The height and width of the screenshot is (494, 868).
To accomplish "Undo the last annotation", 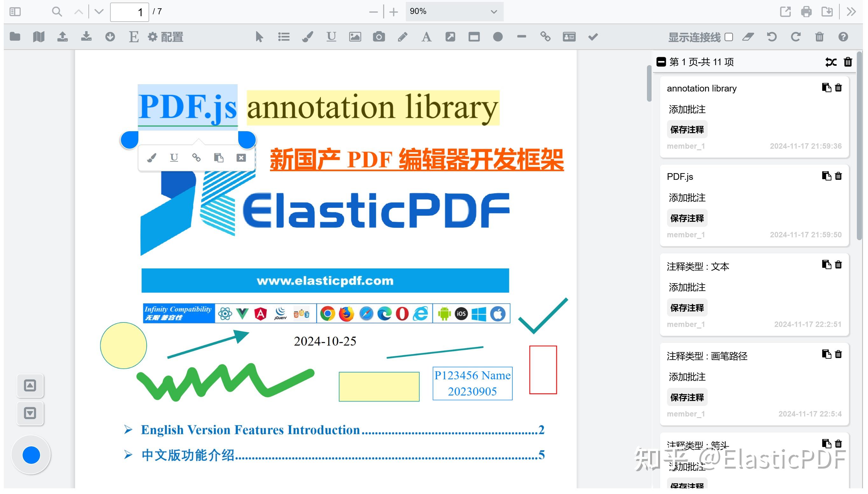I will 771,37.
